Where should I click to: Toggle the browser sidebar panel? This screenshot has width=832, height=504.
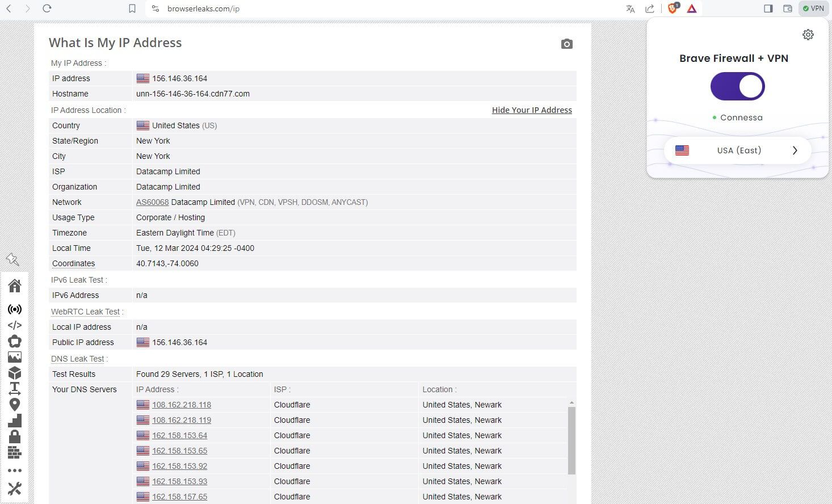(x=768, y=9)
